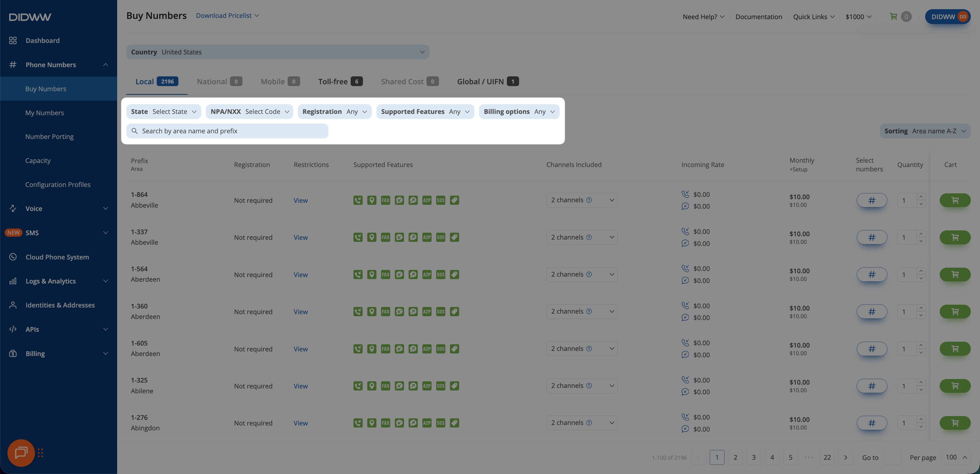The width and height of the screenshot is (980, 474).
Task: Open My Numbers in sidebar
Action: click(44, 113)
